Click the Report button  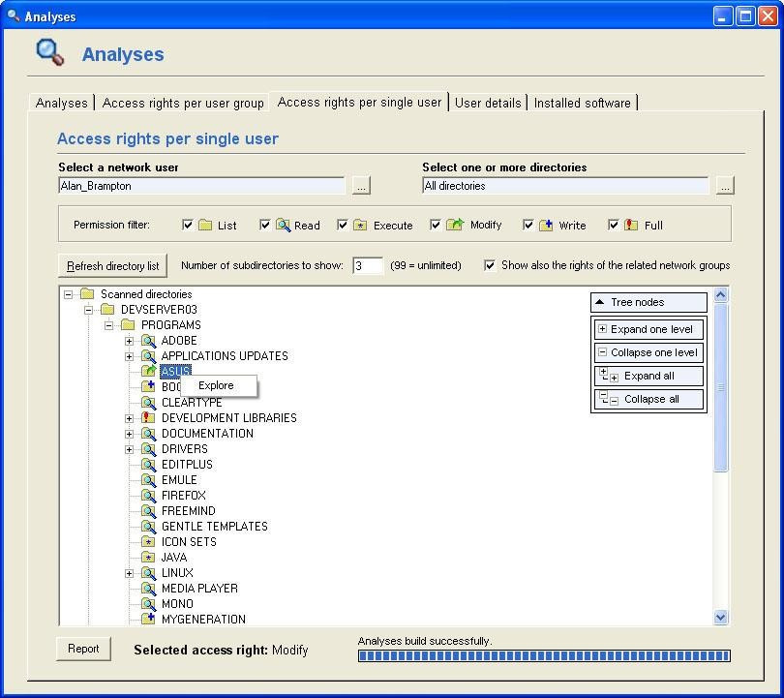(x=83, y=649)
